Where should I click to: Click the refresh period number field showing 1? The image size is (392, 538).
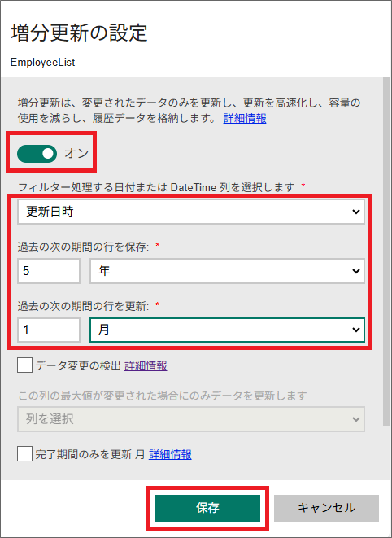[49, 330]
